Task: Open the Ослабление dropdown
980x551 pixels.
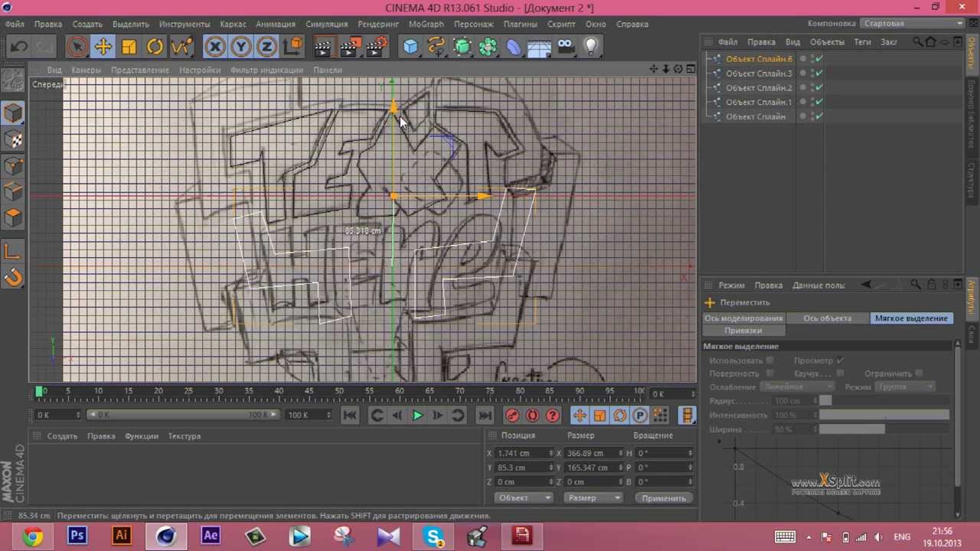Action: point(796,387)
